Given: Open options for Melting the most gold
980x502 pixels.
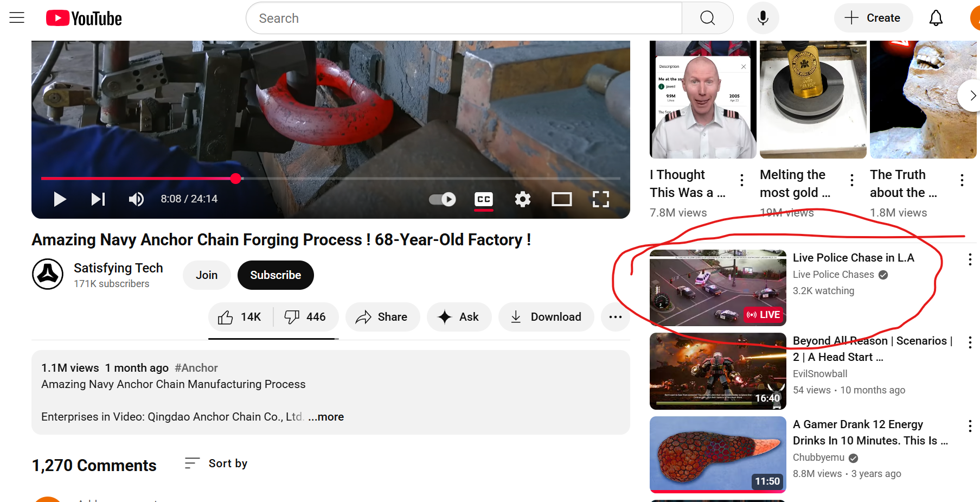Looking at the screenshot, I should [852, 180].
